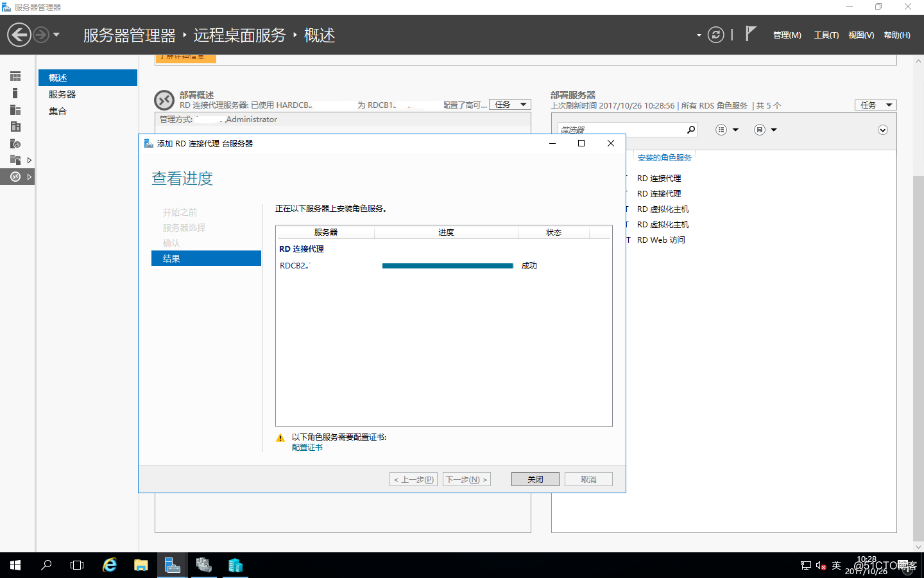Open the 帮助(H) menu
Image resolution: width=924 pixels, height=578 pixels.
click(x=897, y=35)
